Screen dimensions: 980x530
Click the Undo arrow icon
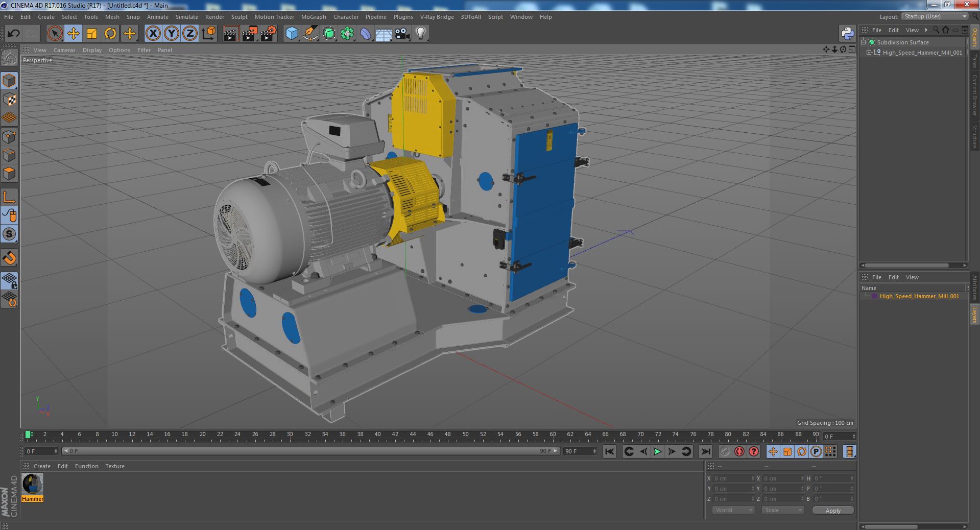click(x=13, y=34)
